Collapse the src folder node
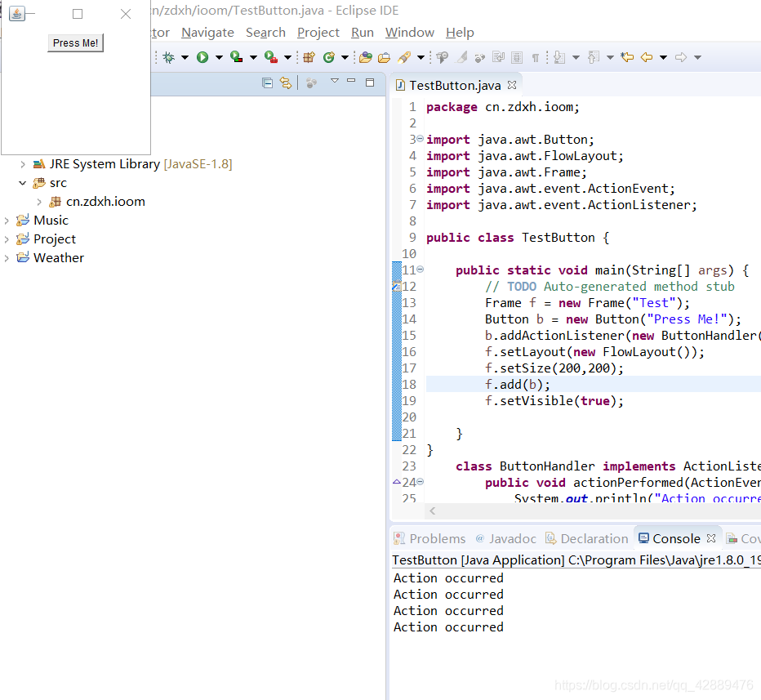The image size is (761, 700). point(22,183)
